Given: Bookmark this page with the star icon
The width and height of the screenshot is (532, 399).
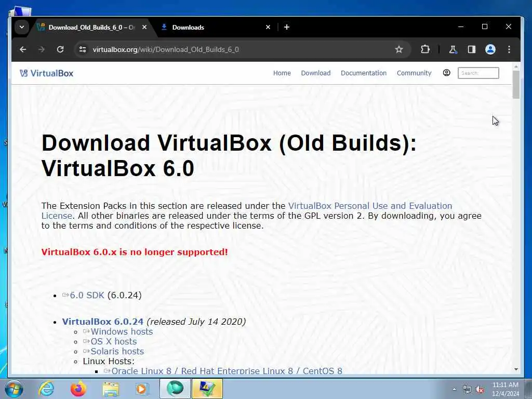Looking at the screenshot, I should click(x=399, y=49).
